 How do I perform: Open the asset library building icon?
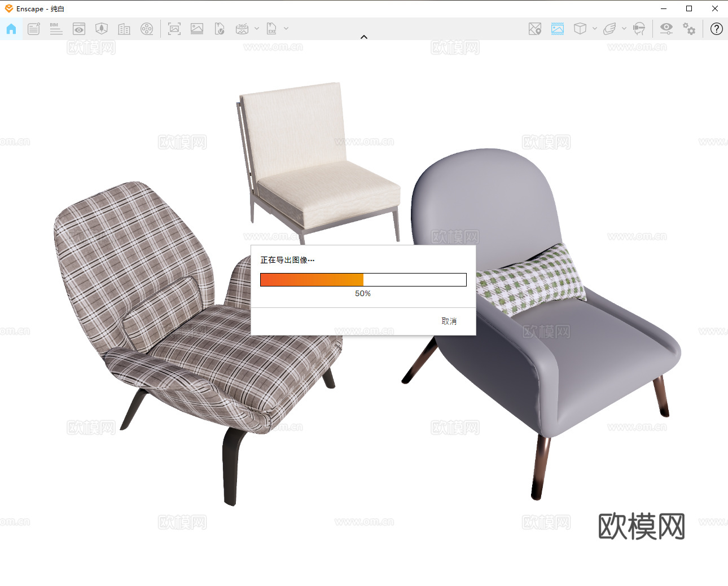[124, 29]
